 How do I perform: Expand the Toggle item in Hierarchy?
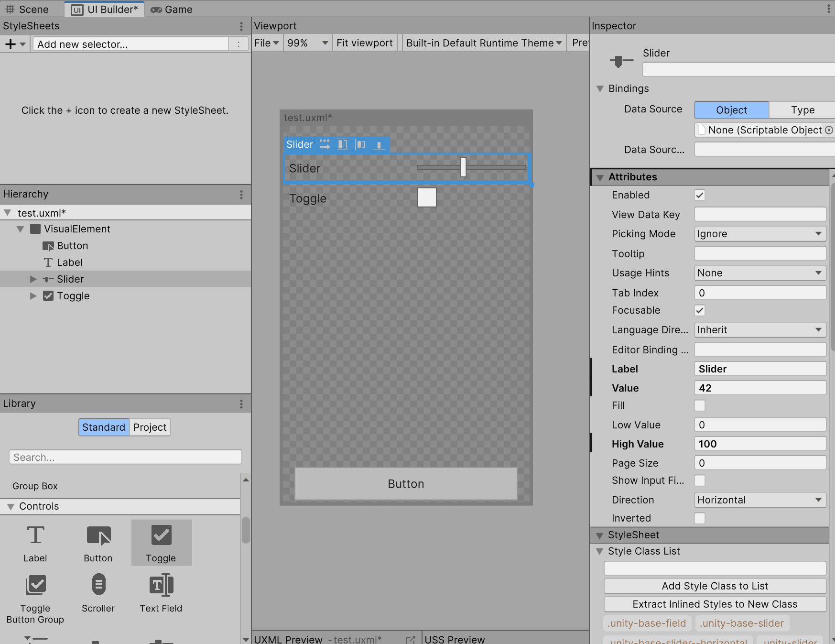pyautogui.click(x=33, y=296)
